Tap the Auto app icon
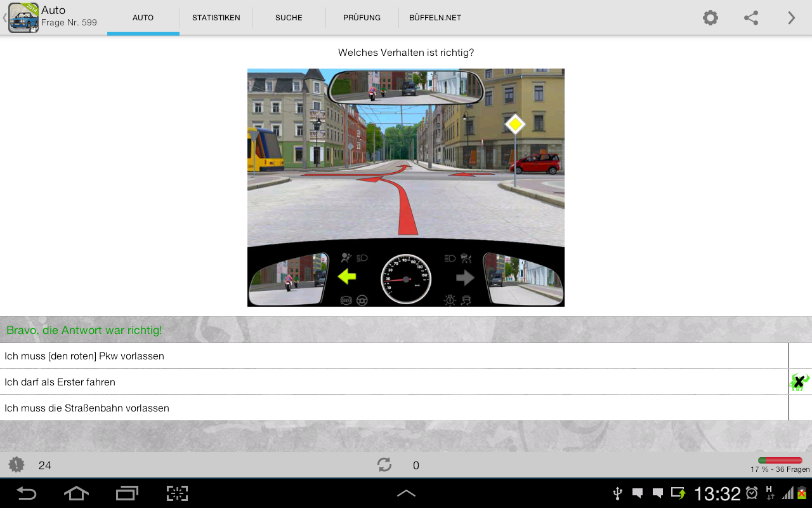Viewport: 812px width, 508px height. click(x=23, y=18)
